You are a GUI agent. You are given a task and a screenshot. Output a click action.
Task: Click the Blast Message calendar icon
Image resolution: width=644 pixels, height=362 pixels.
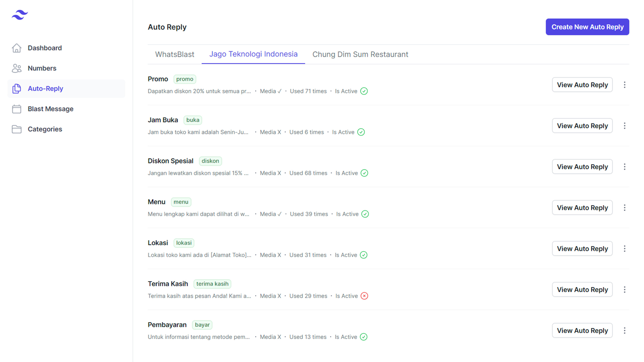click(16, 109)
